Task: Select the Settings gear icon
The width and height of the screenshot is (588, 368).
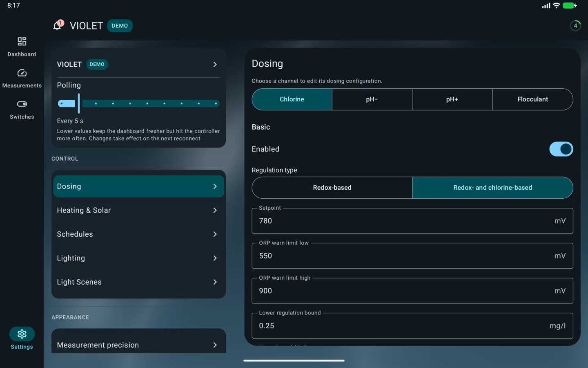Action: [x=22, y=334]
